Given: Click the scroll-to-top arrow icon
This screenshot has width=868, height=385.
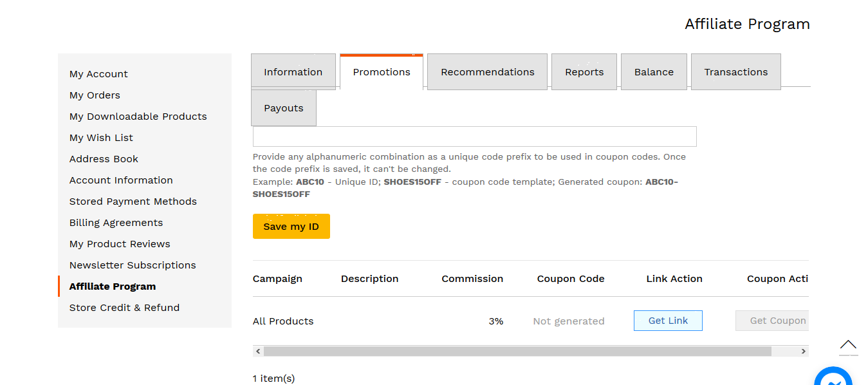Looking at the screenshot, I should (848, 346).
